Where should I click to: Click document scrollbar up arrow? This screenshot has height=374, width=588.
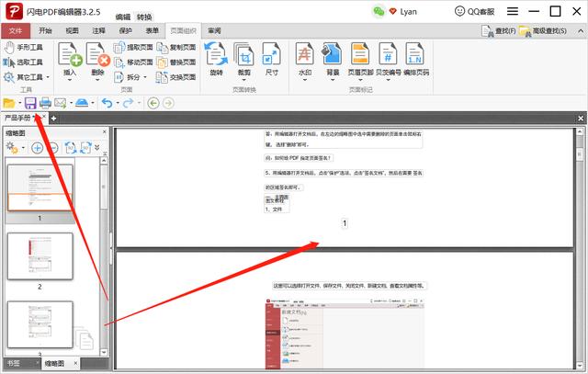580,131
